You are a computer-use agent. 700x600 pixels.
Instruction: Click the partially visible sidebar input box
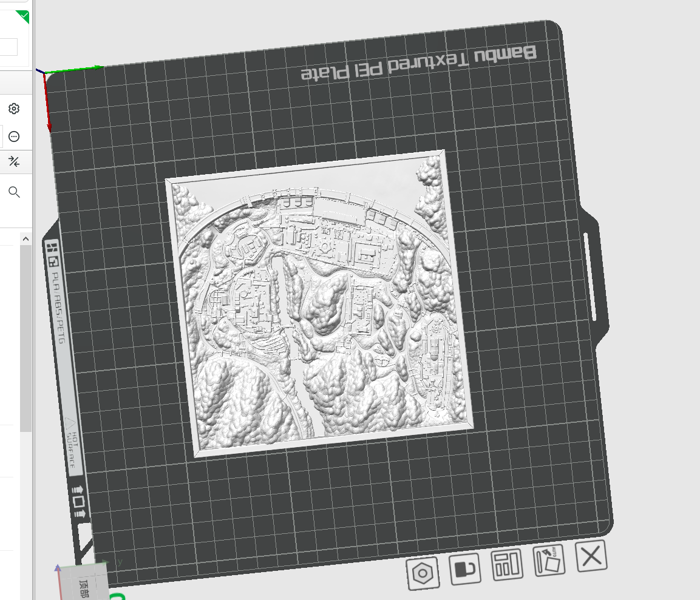coord(8,47)
